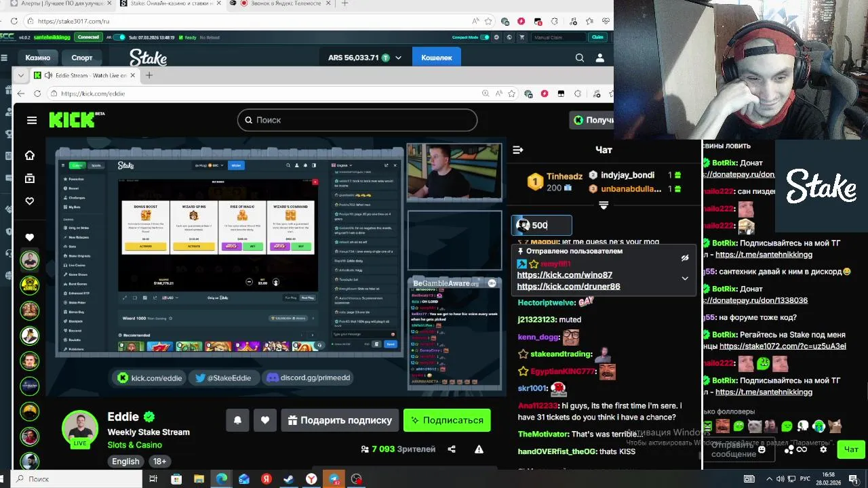This screenshot has height=488, width=868.
Task: Open https://kick.com/druner86 pinned link
Action: [568, 287]
